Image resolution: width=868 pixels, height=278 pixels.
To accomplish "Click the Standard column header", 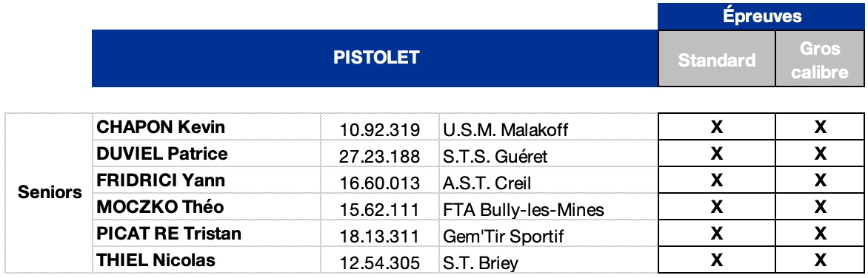I will [717, 58].
